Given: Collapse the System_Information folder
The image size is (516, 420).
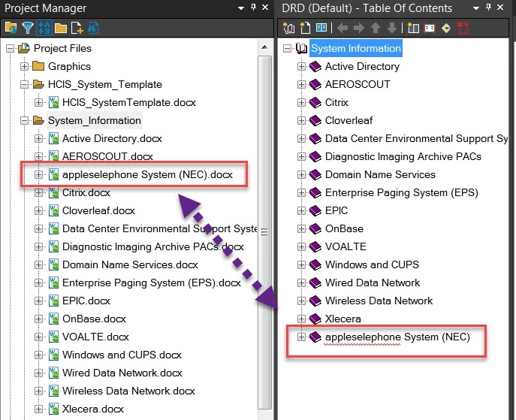Looking at the screenshot, I should point(24,120).
